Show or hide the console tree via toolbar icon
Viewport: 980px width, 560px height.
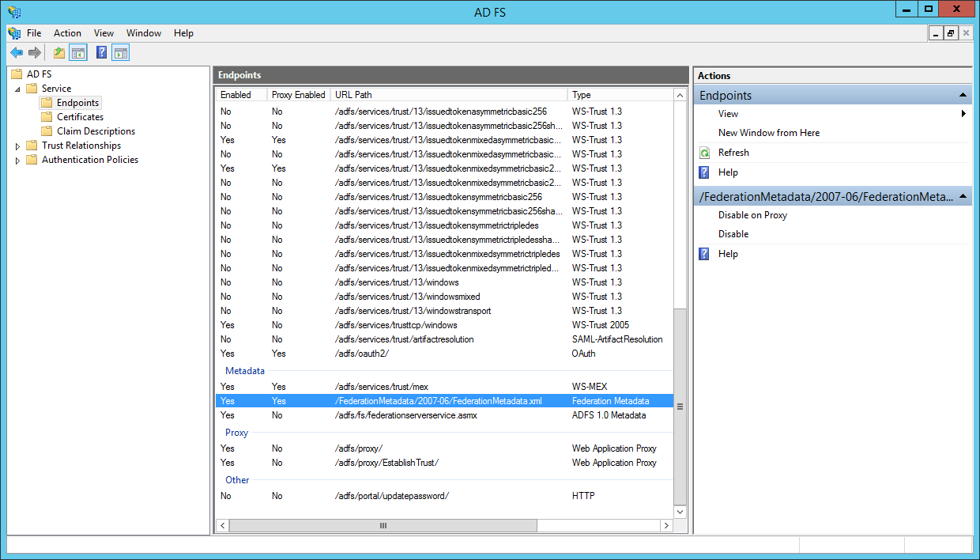point(77,52)
